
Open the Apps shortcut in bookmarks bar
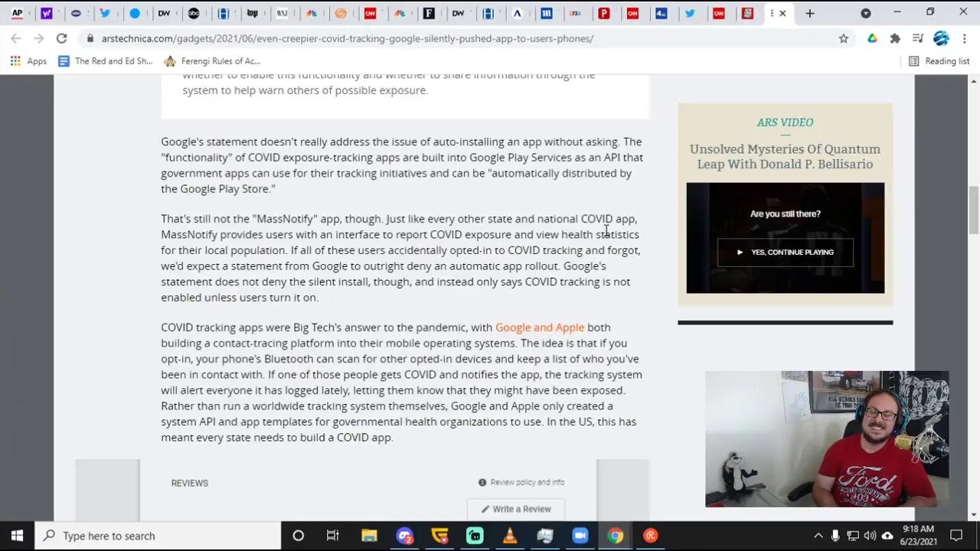pos(28,61)
